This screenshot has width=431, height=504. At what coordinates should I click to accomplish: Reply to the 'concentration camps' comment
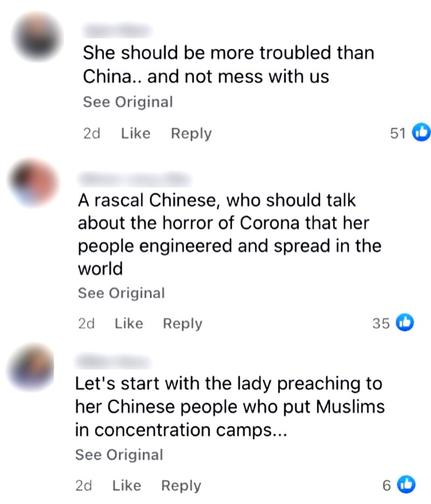pyautogui.click(x=181, y=486)
